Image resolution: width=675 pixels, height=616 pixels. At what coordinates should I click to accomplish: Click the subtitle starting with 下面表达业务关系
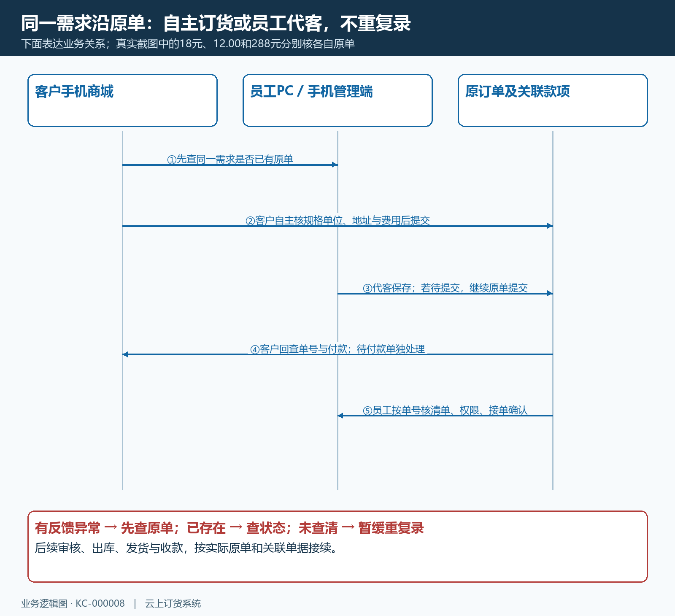[x=188, y=44]
